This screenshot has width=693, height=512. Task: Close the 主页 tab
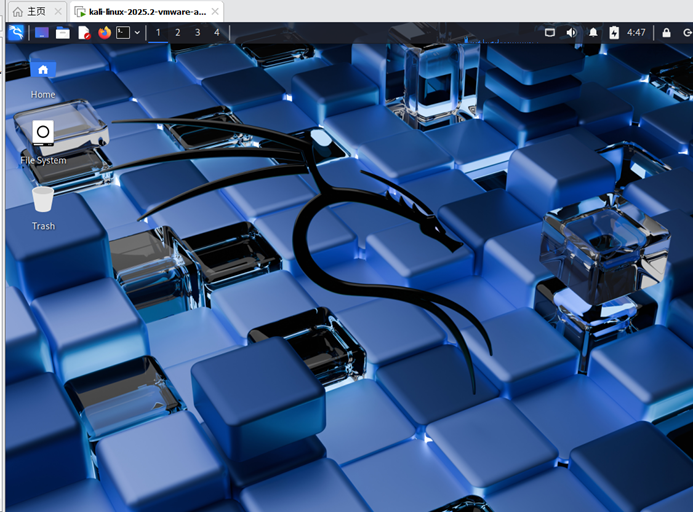(58, 11)
